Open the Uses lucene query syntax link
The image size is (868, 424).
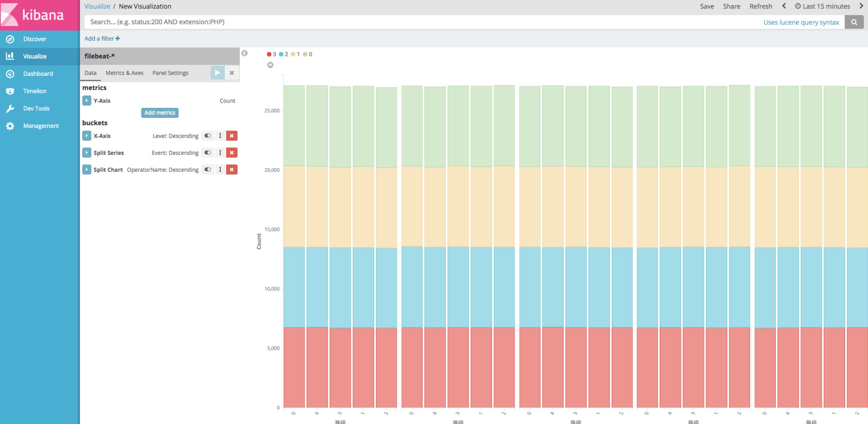pyautogui.click(x=801, y=22)
